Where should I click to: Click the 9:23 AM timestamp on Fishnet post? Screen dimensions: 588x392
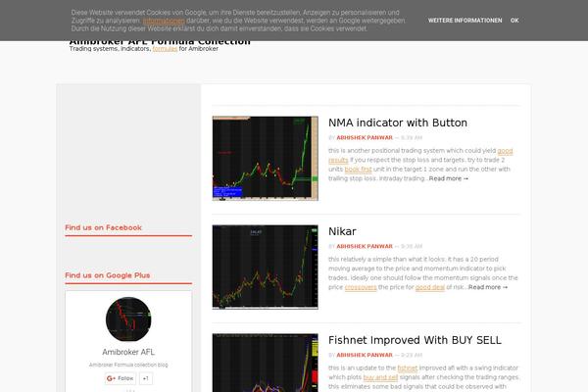pos(412,355)
